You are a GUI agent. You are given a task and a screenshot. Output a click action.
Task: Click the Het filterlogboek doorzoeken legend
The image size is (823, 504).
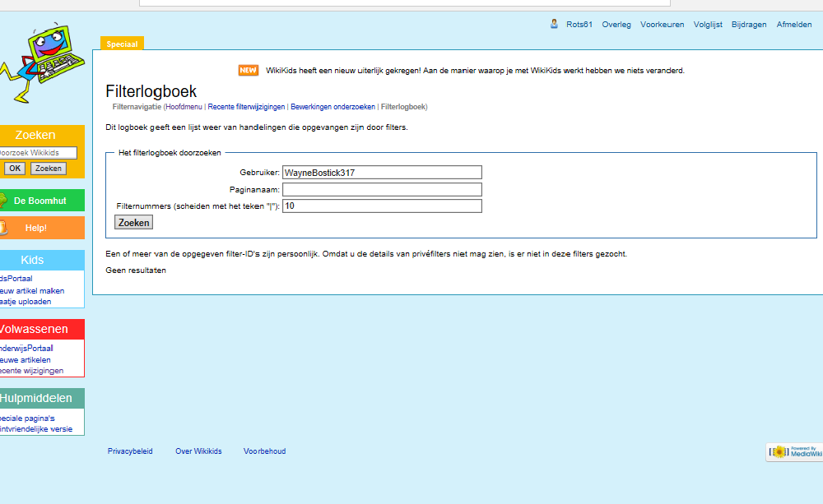170,153
